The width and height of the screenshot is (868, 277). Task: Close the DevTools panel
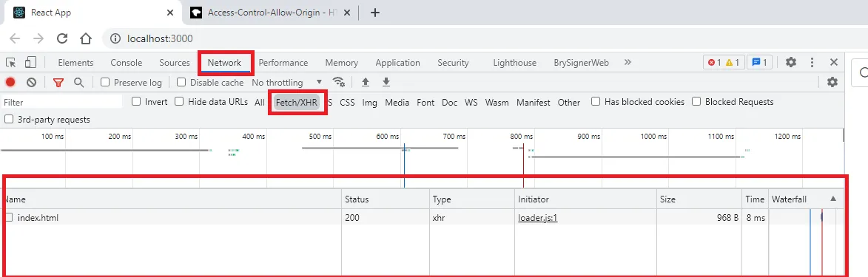point(834,63)
